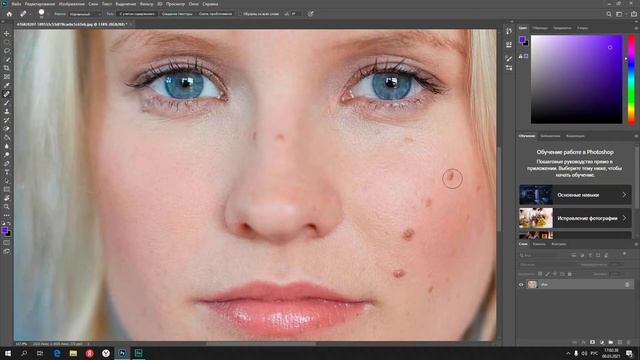Select the Pen tool
The width and height of the screenshot is (640, 360).
pos(7,163)
